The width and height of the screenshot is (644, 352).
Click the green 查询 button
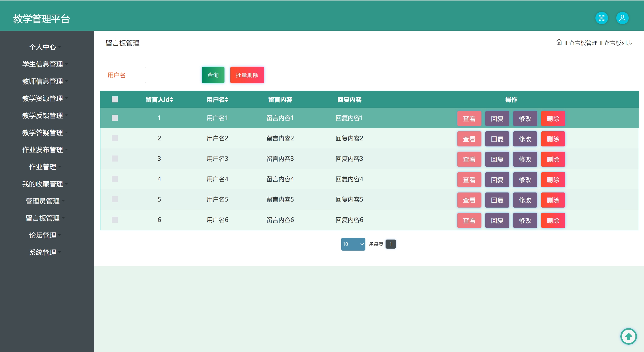[213, 75]
